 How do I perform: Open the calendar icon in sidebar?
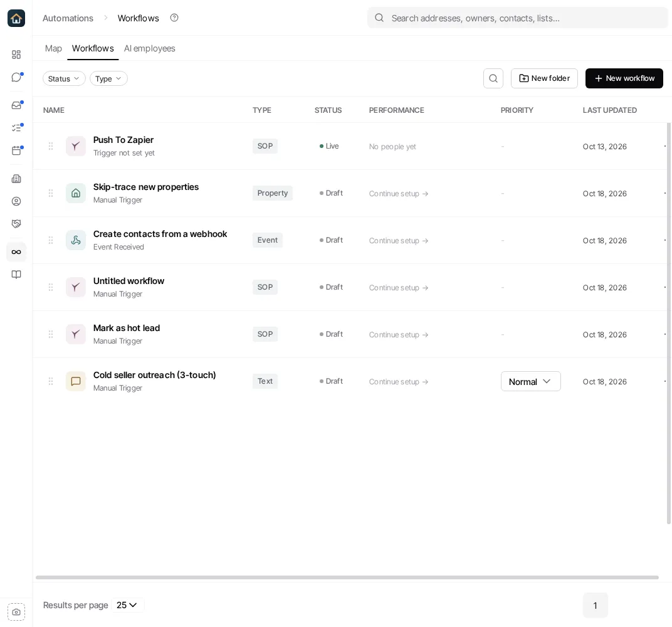click(16, 150)
